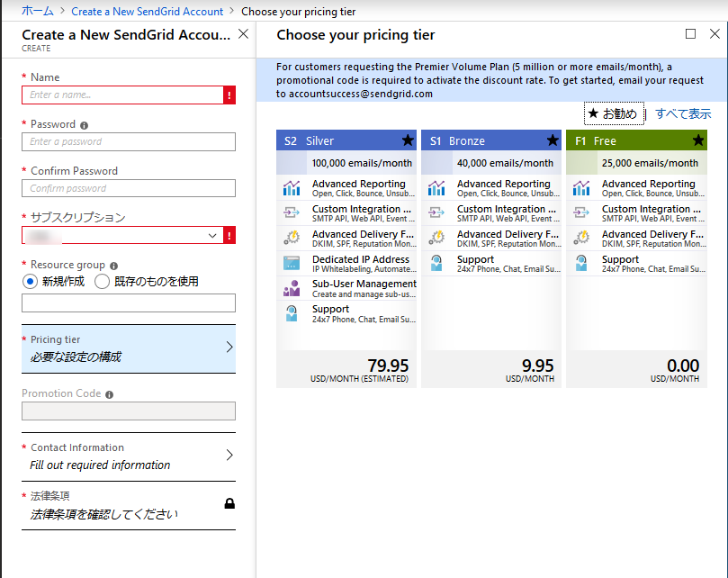Choose the S1 Bronze pricing tier header
The width and height of the screenshot is (728, 578).
(x=491, y=140)
